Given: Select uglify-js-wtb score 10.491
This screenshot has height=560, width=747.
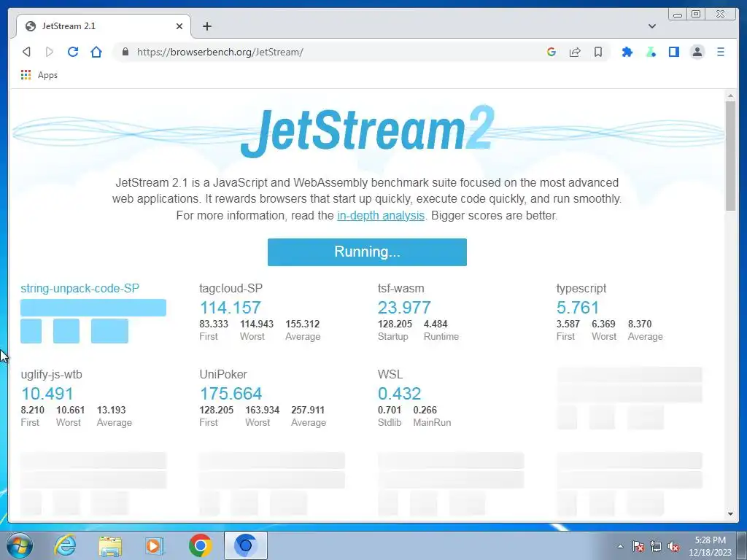Looking at the screenshot, I should pos(47,394).
